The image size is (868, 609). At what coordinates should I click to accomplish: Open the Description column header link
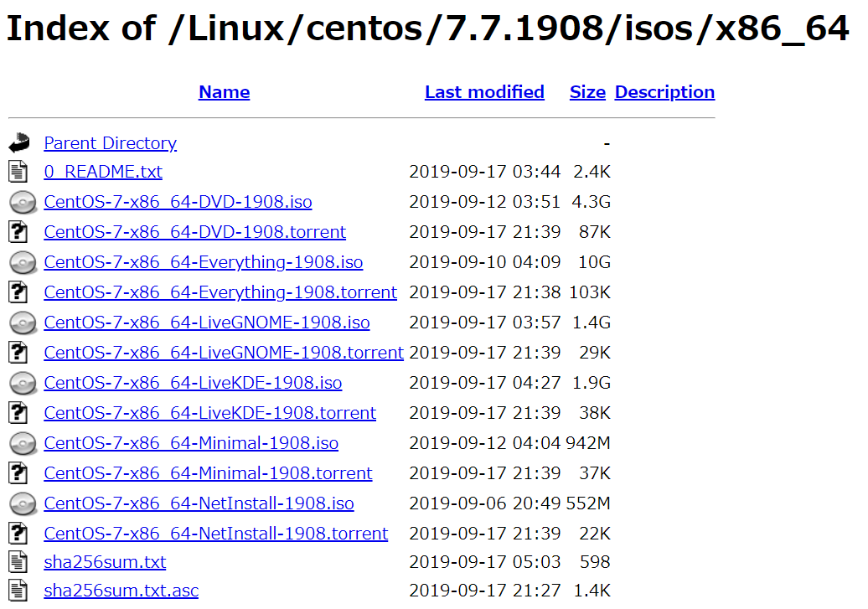664,92
